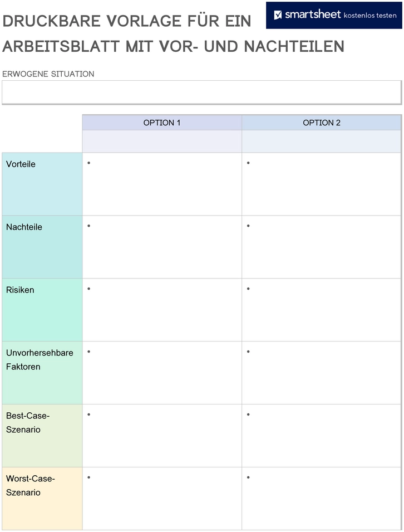Click the Unvorhersehbare Faktoren cell for Option 2
The height and width of the screenshot is (532, 404).
coord(321,373)
